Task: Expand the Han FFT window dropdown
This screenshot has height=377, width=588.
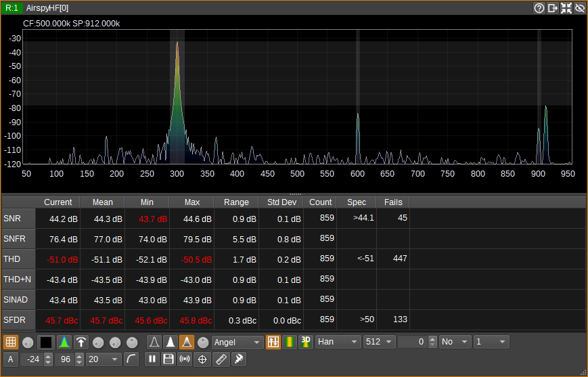Action: tap(338, 342)
